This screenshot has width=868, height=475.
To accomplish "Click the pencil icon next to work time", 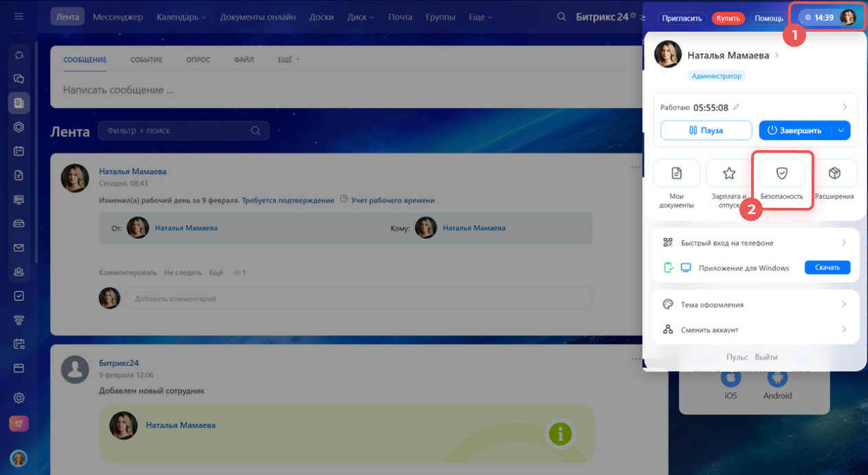I will (x=737, y=107).
